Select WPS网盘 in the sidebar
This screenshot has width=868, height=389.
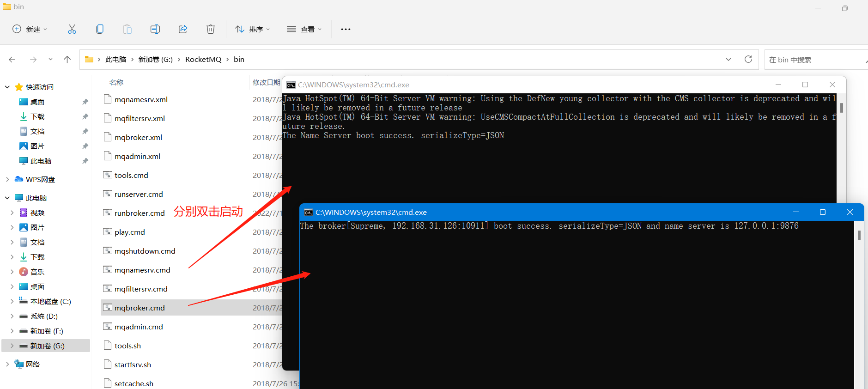click(x=40, y=179)
